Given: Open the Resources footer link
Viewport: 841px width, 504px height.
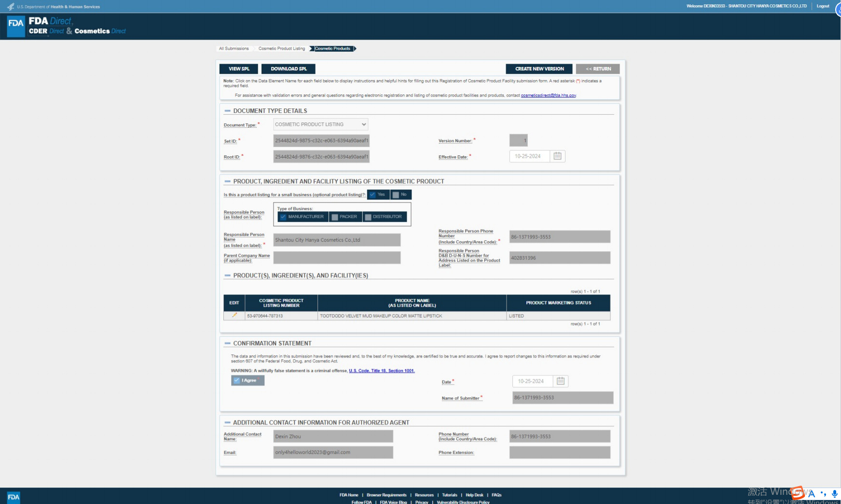Looking at the screenshot, I should [424, 495].
